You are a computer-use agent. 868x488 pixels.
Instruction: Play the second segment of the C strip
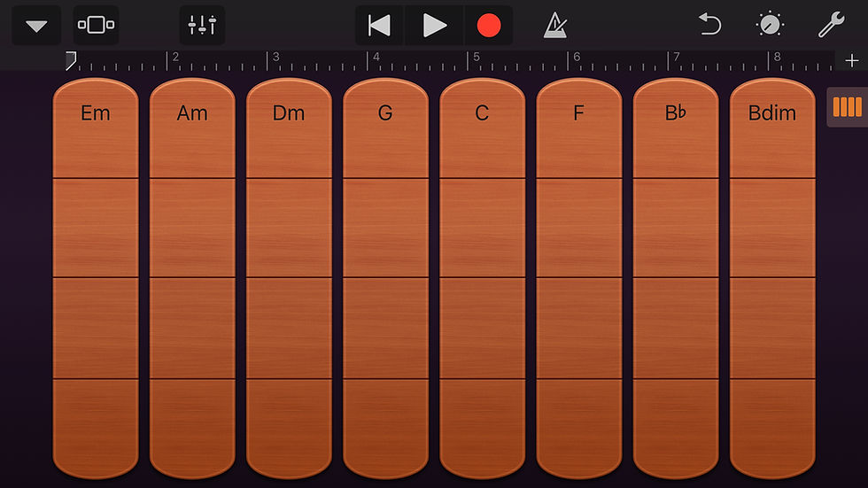[482, 228]
